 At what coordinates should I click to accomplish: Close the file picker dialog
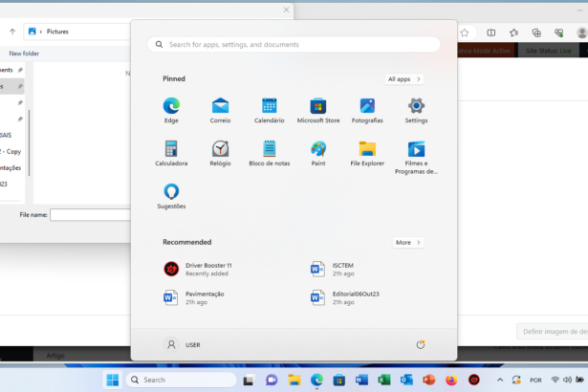(x=286, y=10)
